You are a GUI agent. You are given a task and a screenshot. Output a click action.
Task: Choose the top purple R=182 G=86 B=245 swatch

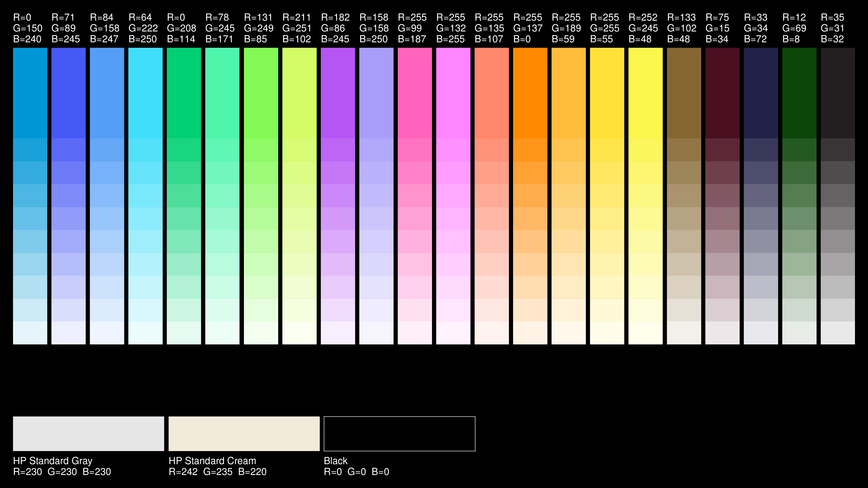(338, 93)
